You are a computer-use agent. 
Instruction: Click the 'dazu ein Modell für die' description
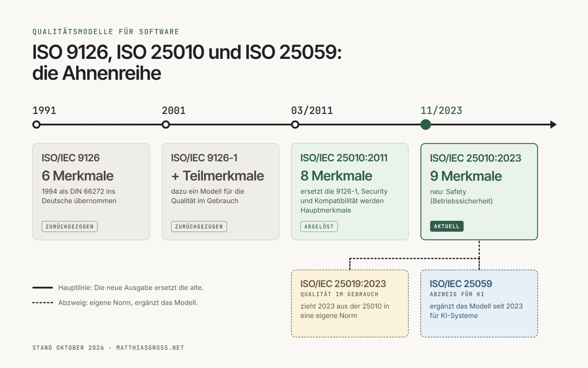pyautogui.click(x=208, y=196)
